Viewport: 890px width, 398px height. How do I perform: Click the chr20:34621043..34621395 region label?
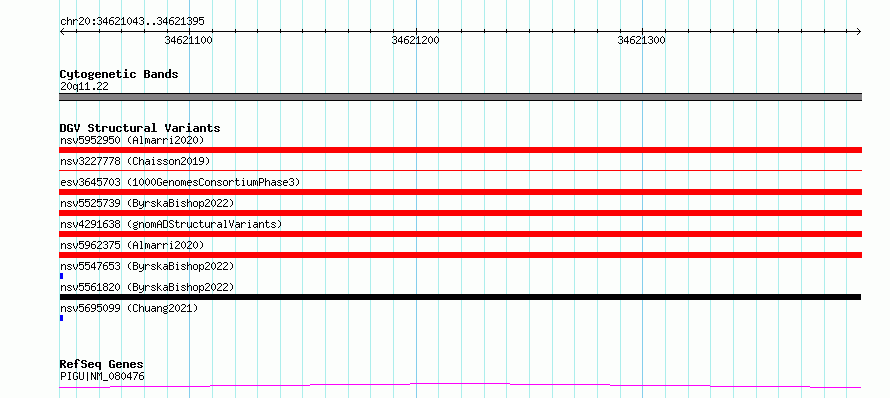[132, 22]
